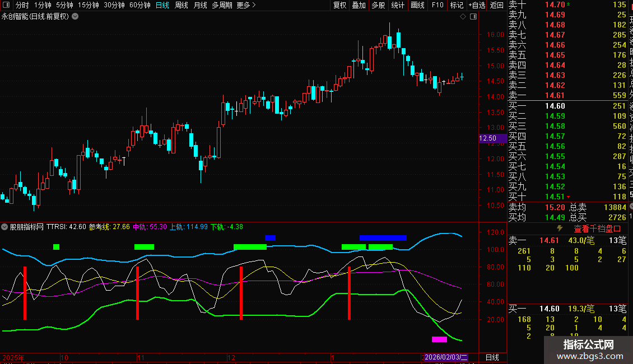Open the 标记 marker tool
Viewport: 633px width, 364px height.
coord(457,5)
